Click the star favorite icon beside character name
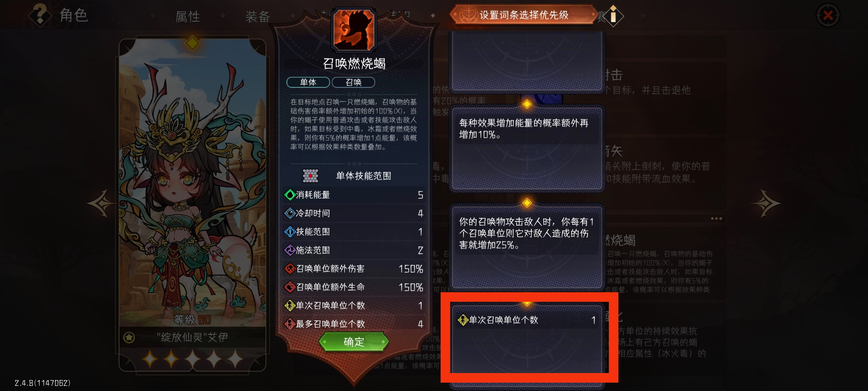Screen dimensions: 868x391 point(129,337)
